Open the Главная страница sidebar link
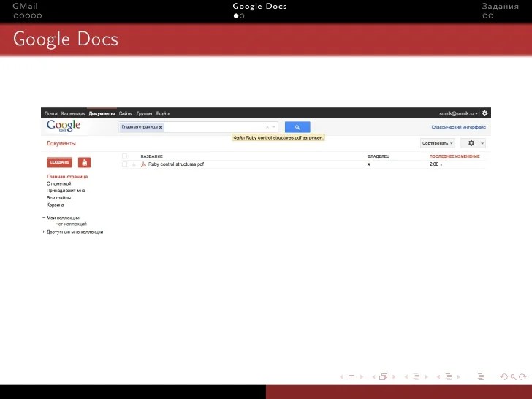Image resolution: width=532 pixels, height=399 pixels. coord(67,177)
